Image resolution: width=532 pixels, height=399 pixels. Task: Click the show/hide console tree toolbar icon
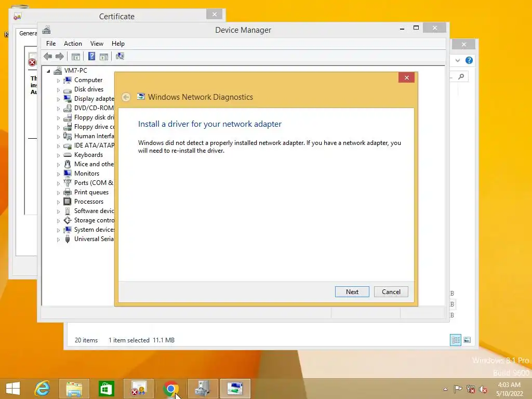(x=76, y=56)
